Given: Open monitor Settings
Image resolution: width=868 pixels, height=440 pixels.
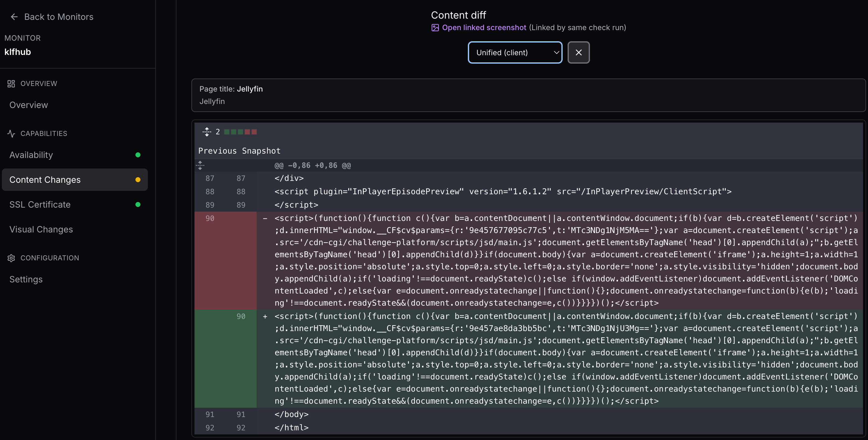Looking at the screenshot, I should pyautogui.click(x=26, y=279).
